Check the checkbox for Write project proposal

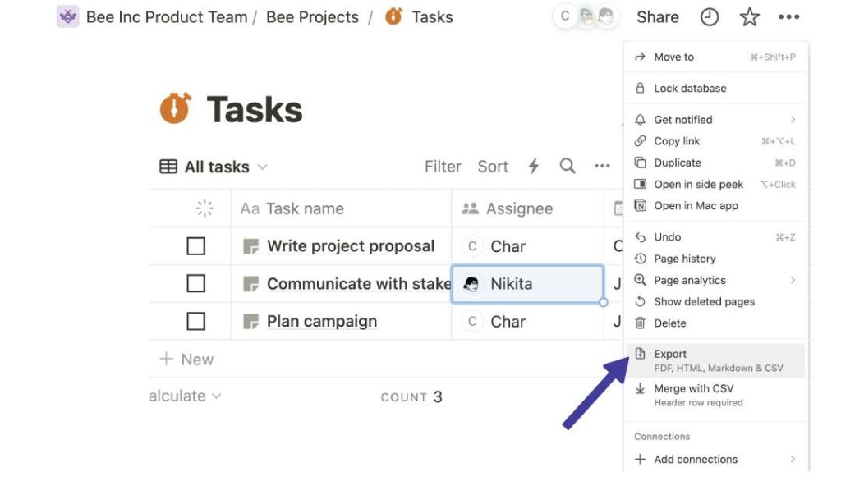[x=195, y=245]
